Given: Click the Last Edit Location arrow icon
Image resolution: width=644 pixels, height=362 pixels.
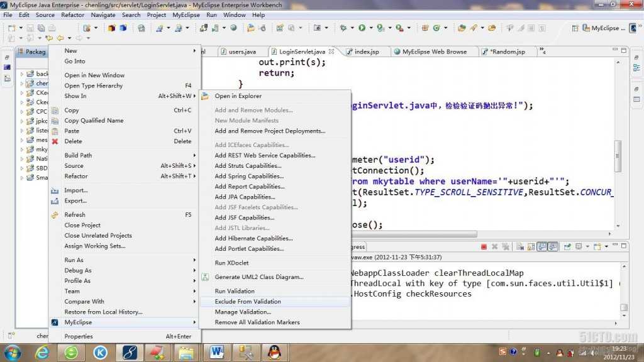Looking at the screenshot, I should point(49,38).
